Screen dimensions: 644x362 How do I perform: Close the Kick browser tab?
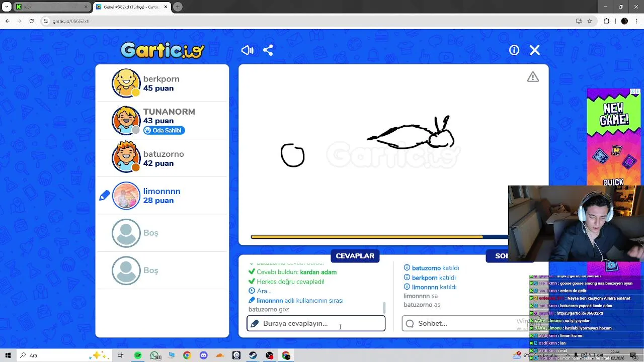[86, 7]
